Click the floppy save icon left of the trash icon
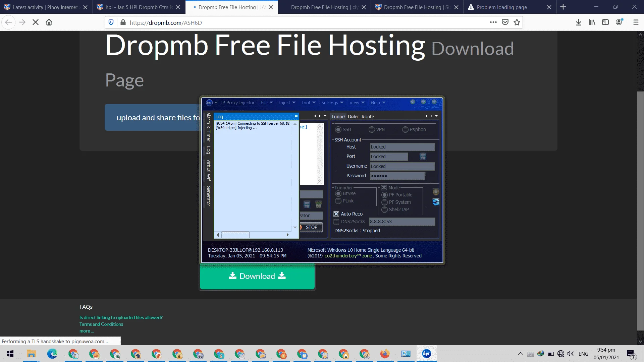This screenshot has height=362, width=644. click(x=307, y=204)
